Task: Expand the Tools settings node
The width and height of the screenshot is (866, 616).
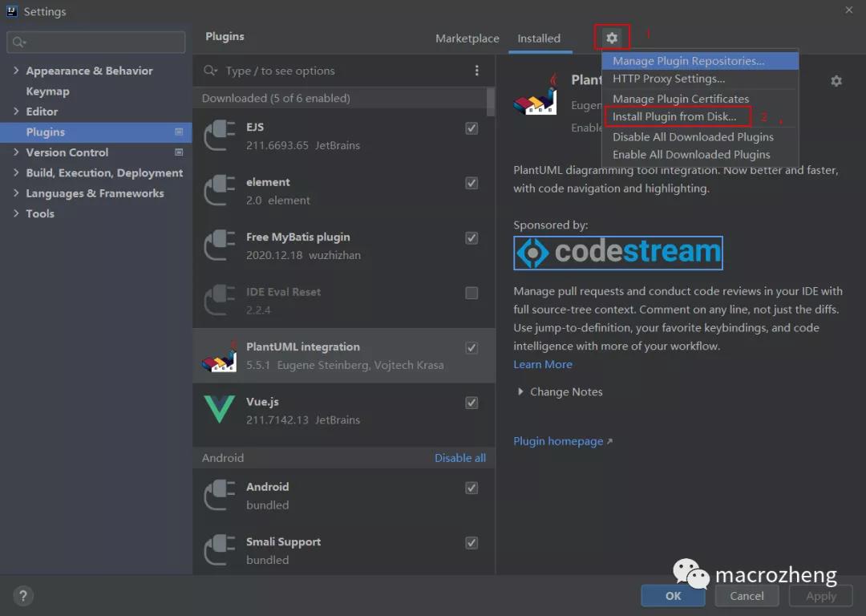Action: click(x=16, y=213)
